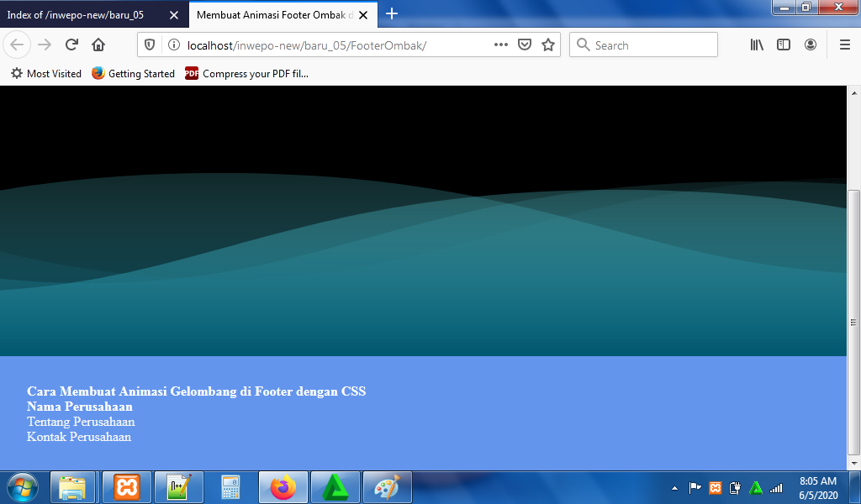Click the Forward arrow button
Image resolution: width=861 pixels, height=504 pixels.
click(x=45, y=45)
